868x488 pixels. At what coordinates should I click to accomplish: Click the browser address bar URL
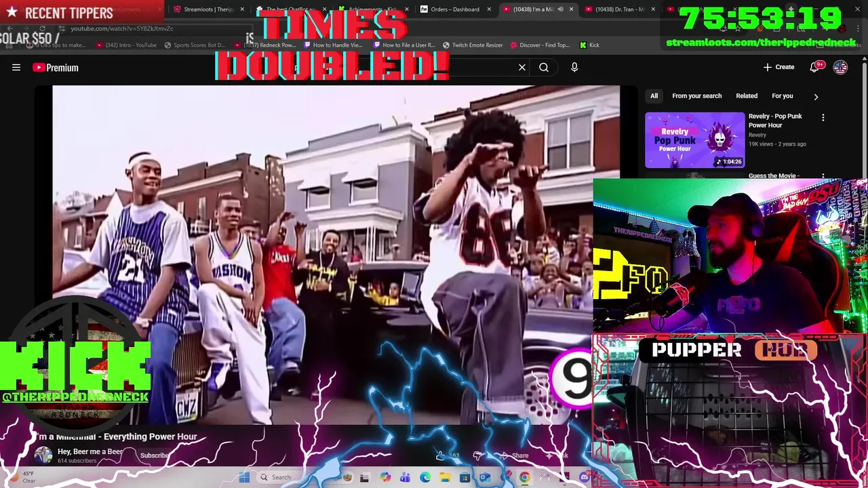click(x=122, y=28)
